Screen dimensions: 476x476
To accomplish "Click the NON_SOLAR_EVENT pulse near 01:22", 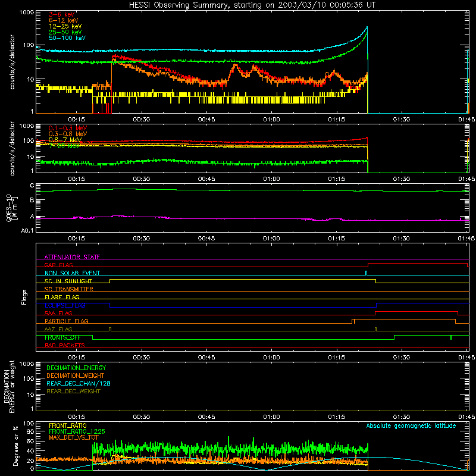I will [367, 273].
